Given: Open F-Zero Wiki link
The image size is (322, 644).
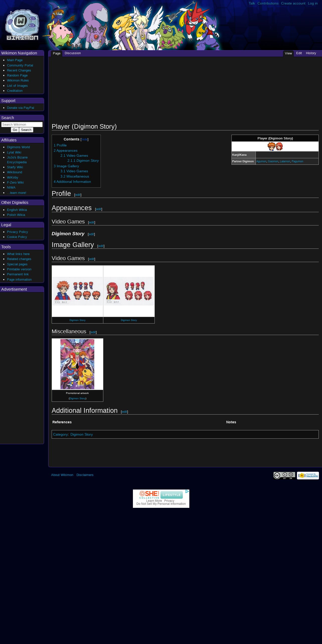Looking at the screenshot, I should [15, 183].
